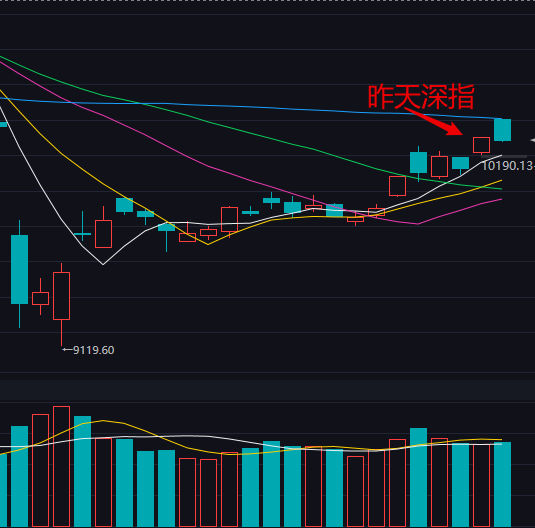This screenshot has height=528, width=535.
Task: Click the 10190.13 price label
Action: [508, 166]
